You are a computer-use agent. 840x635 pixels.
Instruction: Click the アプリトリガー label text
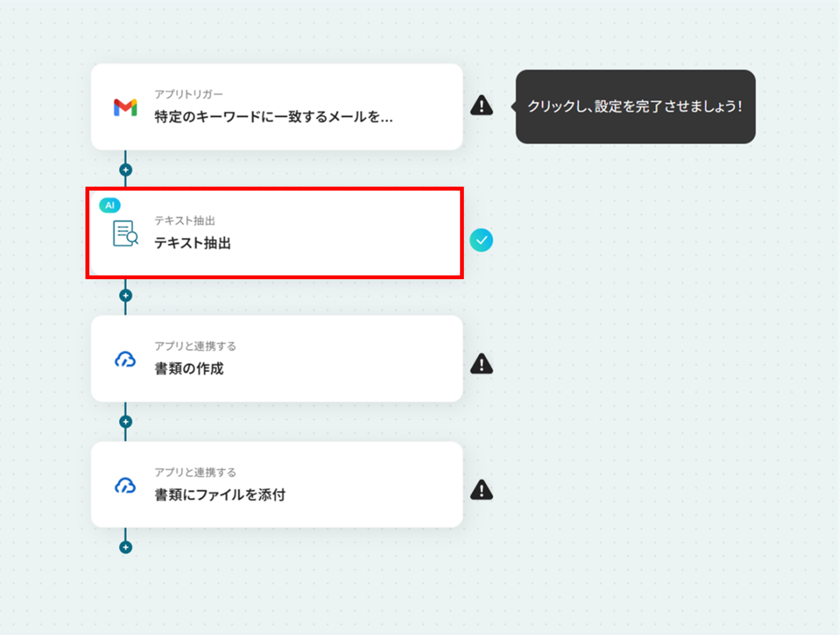point(188,94)
